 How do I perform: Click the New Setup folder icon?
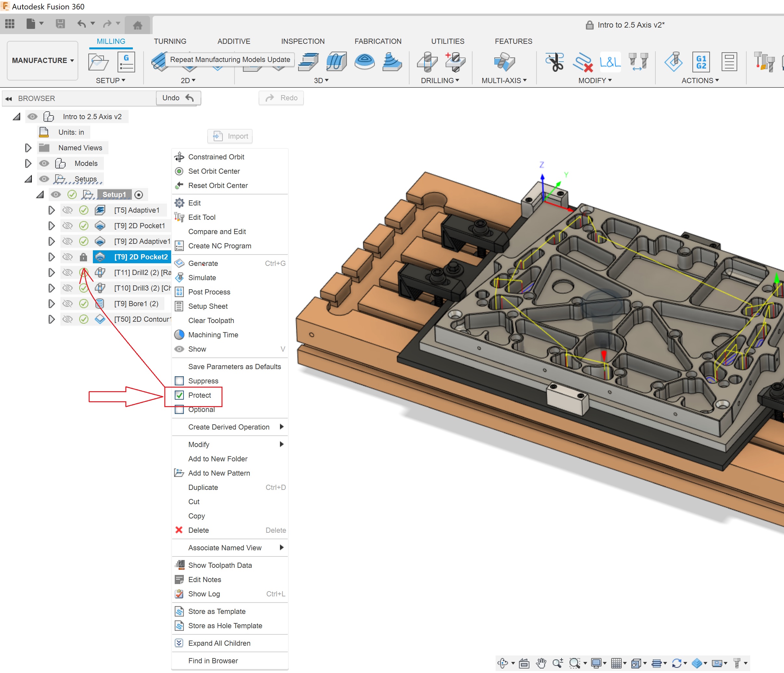(x=98, y=62)
